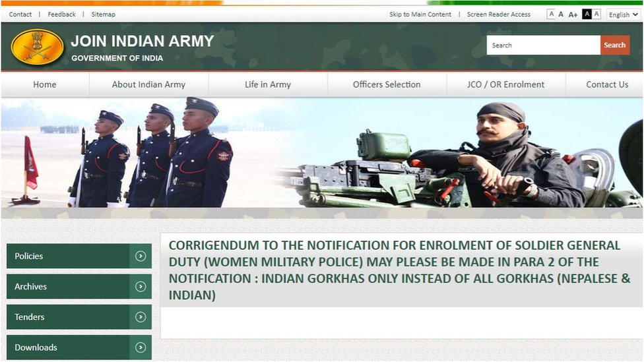Open the Sitemap link
Image resolution: width=644 pixels, height=362 pixels.
(x=103, y=15)
